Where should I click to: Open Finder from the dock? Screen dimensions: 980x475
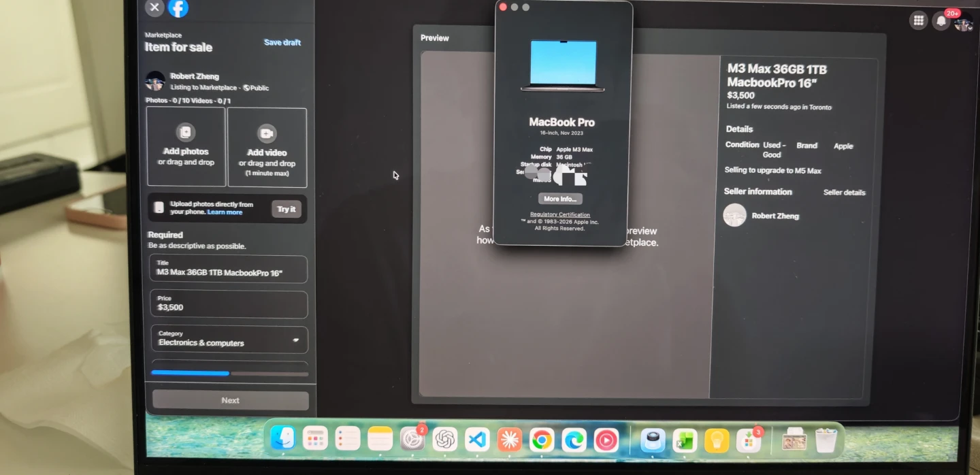(x=282, y=439)
